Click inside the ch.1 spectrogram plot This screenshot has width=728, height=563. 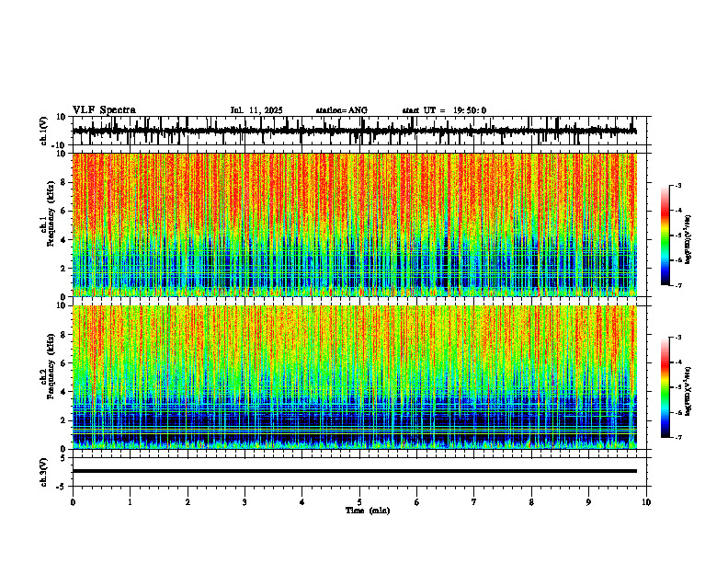click(355, 224)
